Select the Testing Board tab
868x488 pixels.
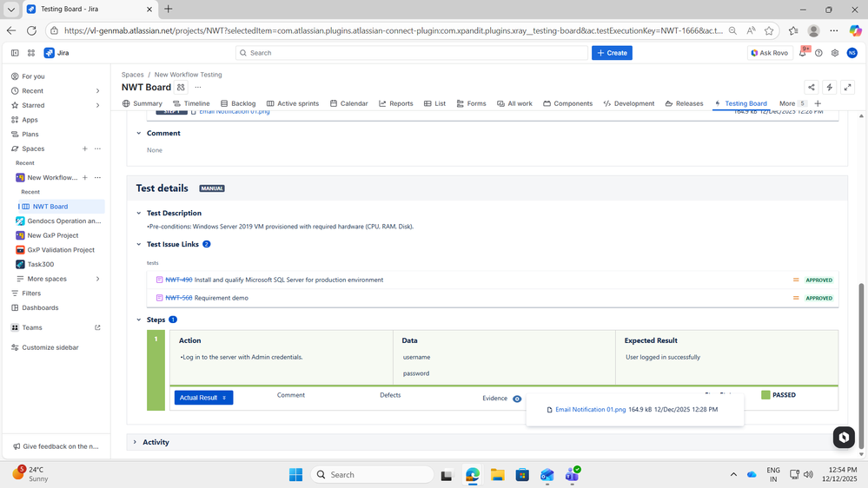tap(740, 103)
